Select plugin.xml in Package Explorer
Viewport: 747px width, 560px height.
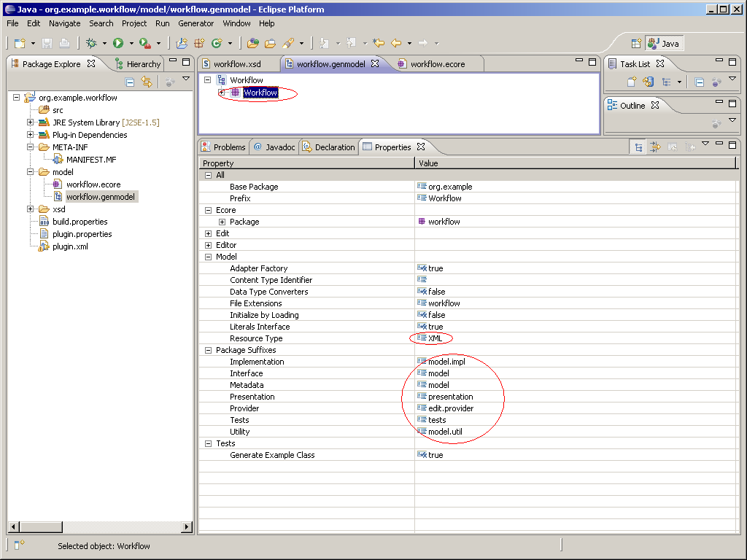tap(70, 246)
